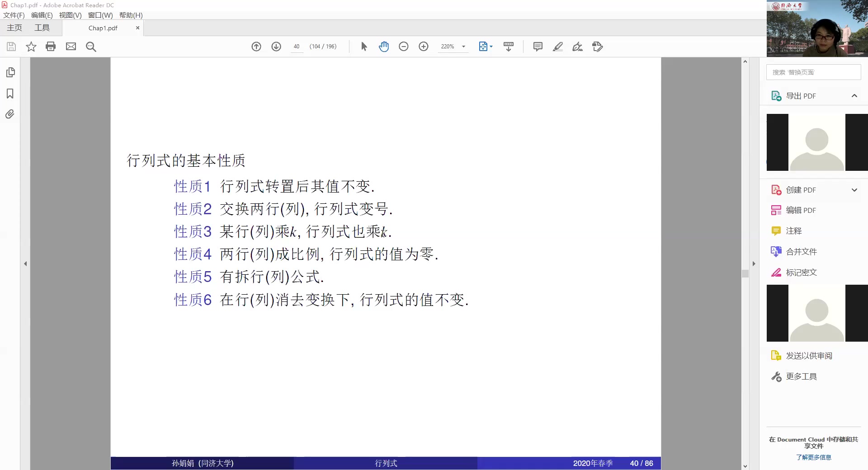Image resolution: width=868 pixels, height=470 pixels.
Task: Open the 窗口(W) menu
Action: click(x=100, y=15)
